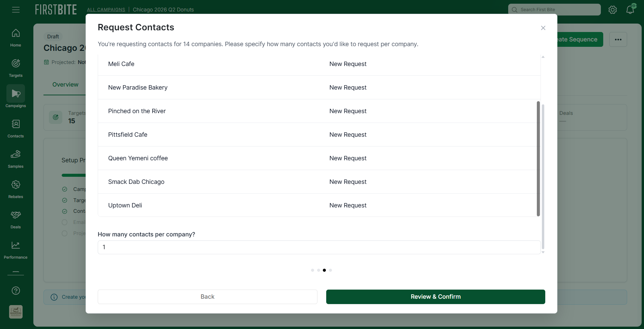Screen dimensions: 644x329
Task: Click New Request status for Pittsfield Cafe
Action: tap(348, 135)
